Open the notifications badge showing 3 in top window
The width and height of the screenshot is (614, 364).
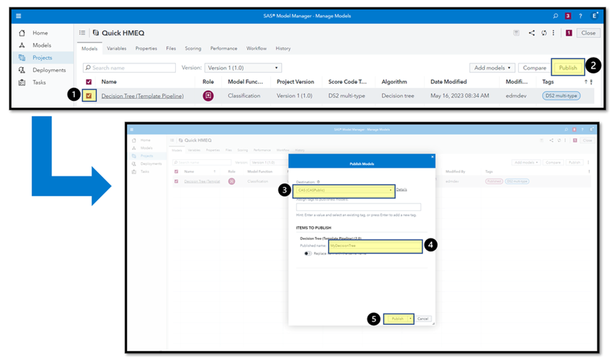pos(568,16)
